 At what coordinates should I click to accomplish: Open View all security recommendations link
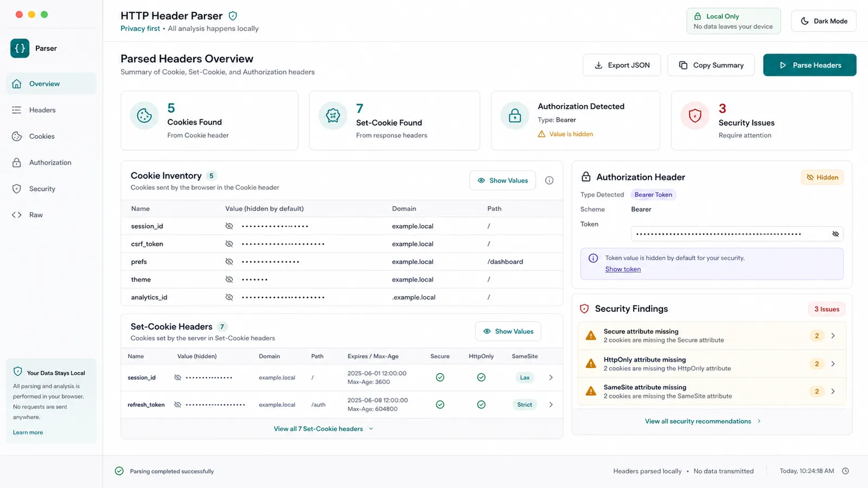coord(703,421)
